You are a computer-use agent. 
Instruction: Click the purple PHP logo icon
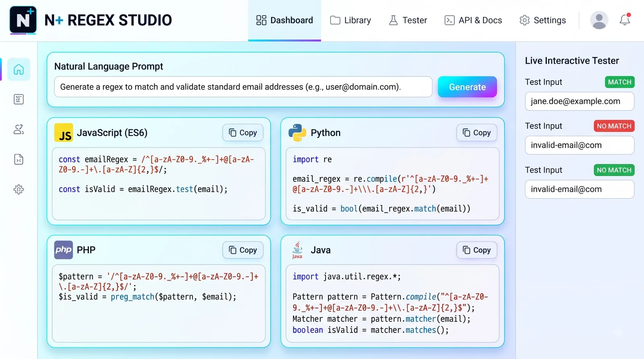tap(64, 250)
